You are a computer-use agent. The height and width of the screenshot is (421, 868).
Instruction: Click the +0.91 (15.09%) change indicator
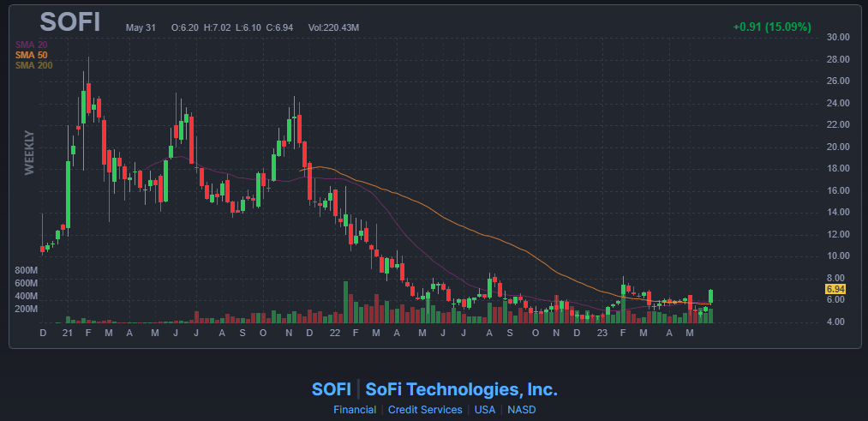point(772,27)
